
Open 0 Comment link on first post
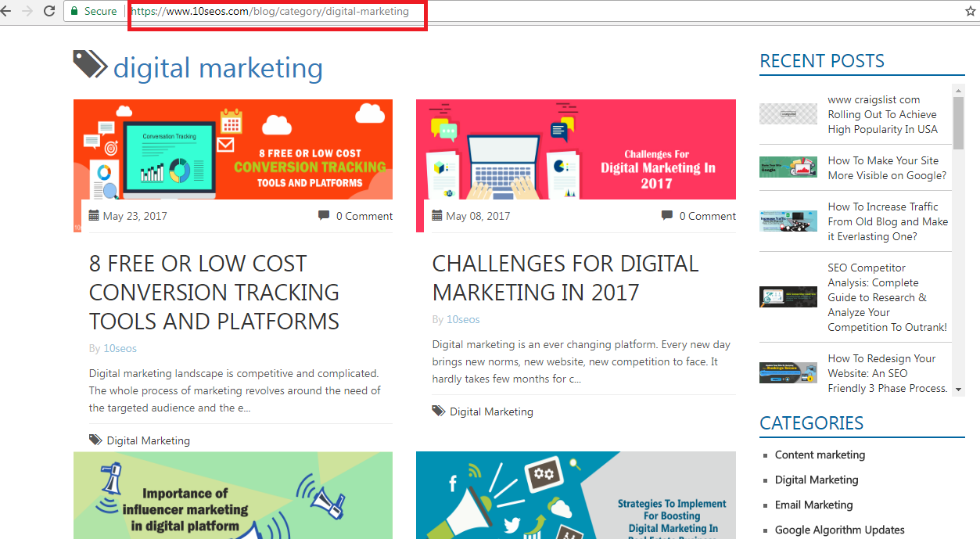364,216
